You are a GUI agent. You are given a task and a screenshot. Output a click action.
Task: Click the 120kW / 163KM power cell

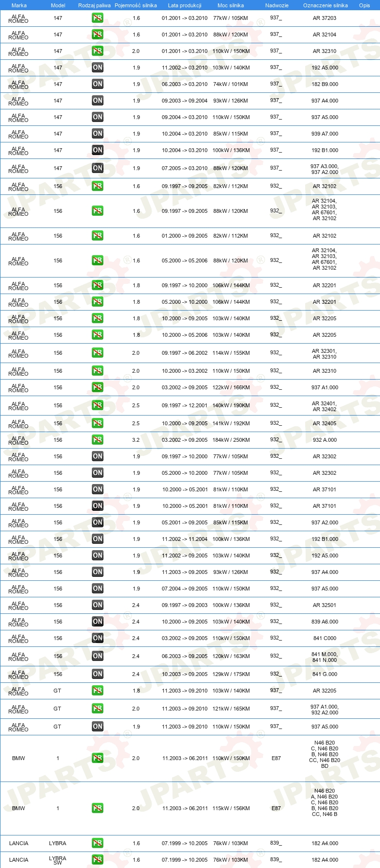231,656
